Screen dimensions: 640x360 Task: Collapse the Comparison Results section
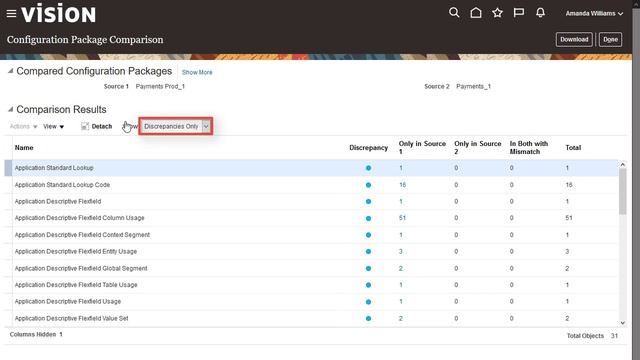pos(11,109)
